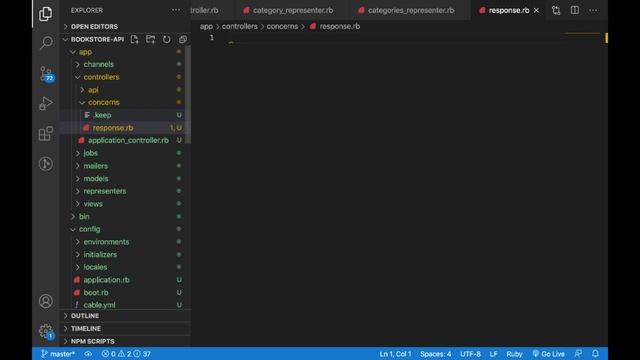This screenshot has width=640, height=360.
Task: Collapse the app folder
Action: click(x=85, y=52)
